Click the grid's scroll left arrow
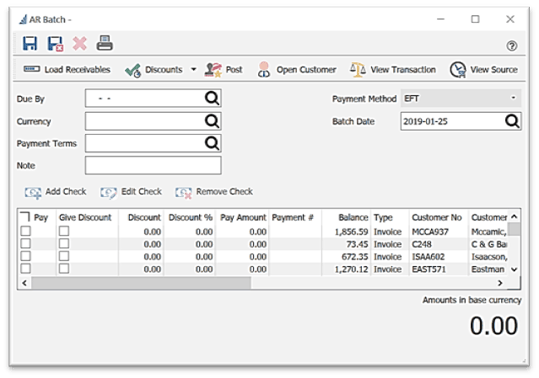Screen dimensions: 539x378 click(24, 283)
